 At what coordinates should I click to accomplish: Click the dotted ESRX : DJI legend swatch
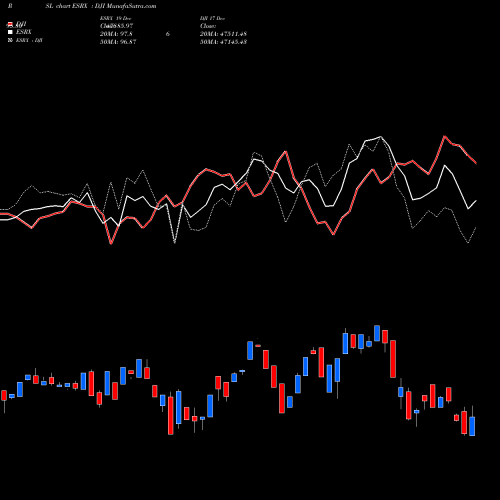point(10,40)
